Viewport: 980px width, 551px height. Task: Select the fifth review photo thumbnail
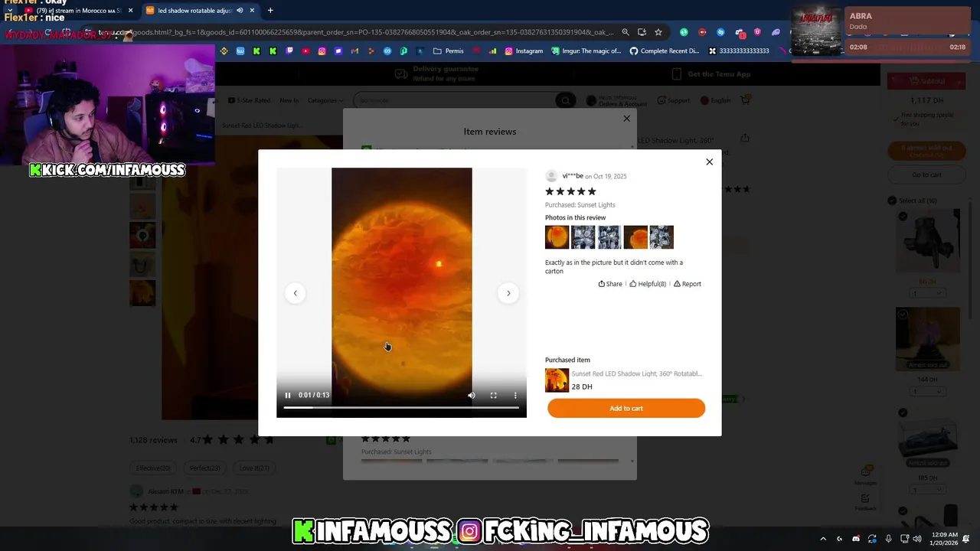pyautogui.click(x=661, y=237)
